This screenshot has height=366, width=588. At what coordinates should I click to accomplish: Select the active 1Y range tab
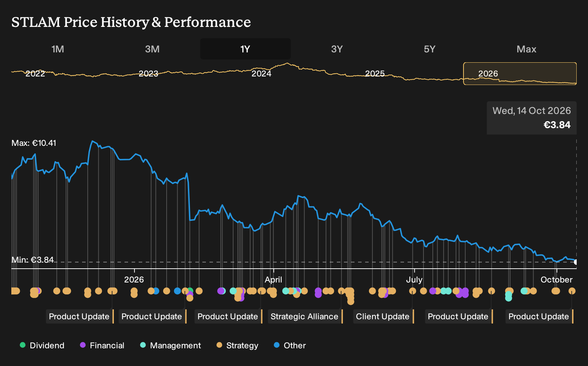pos(246,49)
